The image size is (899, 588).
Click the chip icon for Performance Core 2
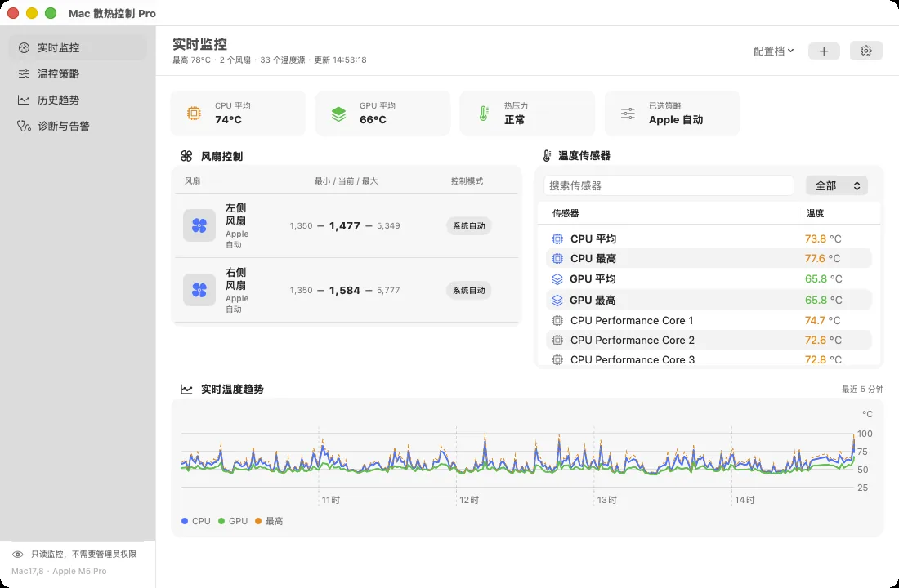pyautogui.click(x=557, y=340)
